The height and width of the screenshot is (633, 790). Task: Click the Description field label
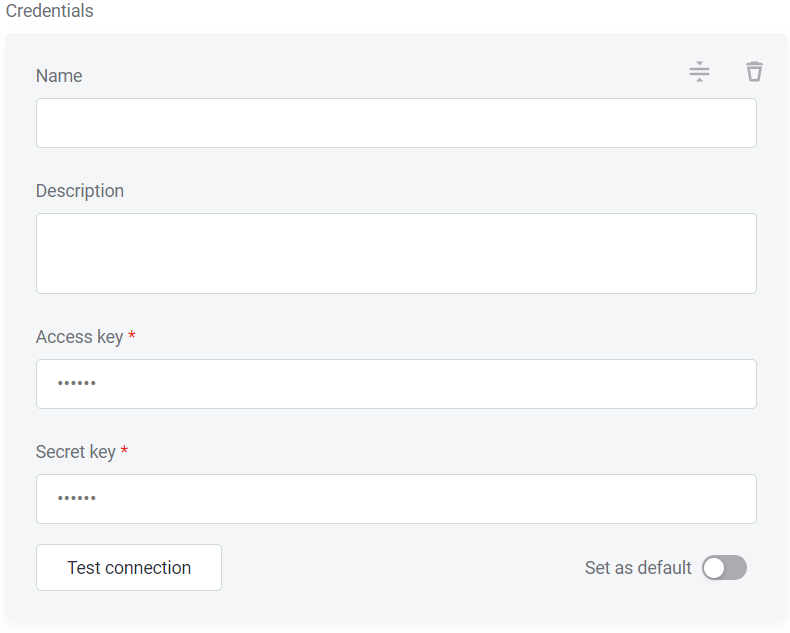(80, 191)
